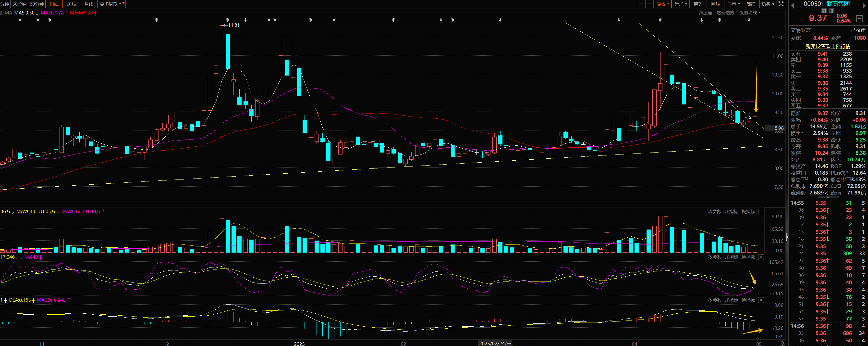
Task: Click the 融 margin-trading badge
Action: point(823,11)
